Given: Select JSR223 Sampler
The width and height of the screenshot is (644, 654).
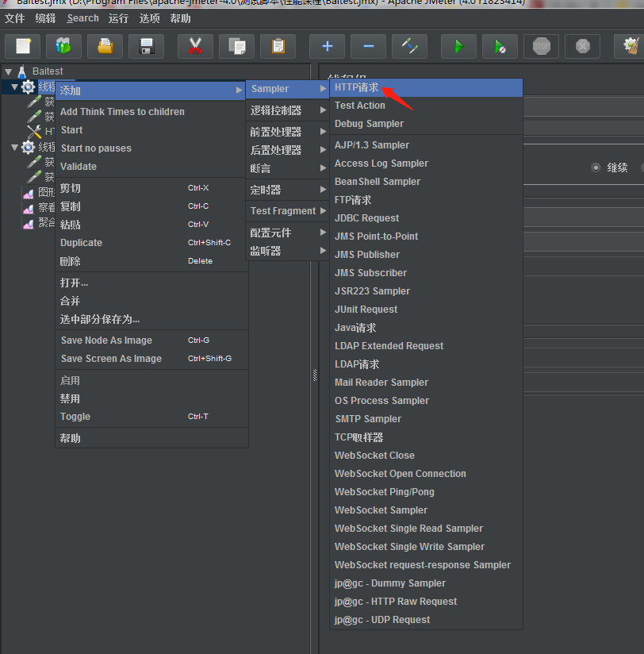Looking at the screenshot, I should click(426, 291).
